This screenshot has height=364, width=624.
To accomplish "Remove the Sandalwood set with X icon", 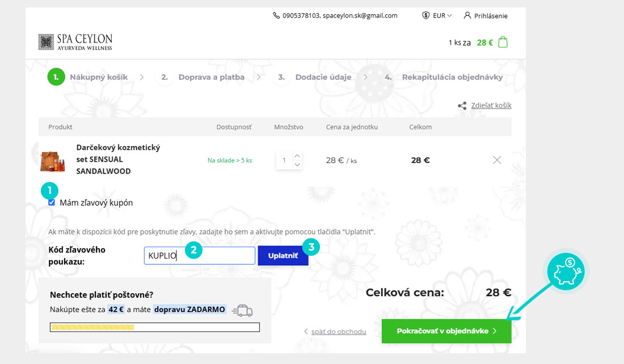I will point(497,160).
